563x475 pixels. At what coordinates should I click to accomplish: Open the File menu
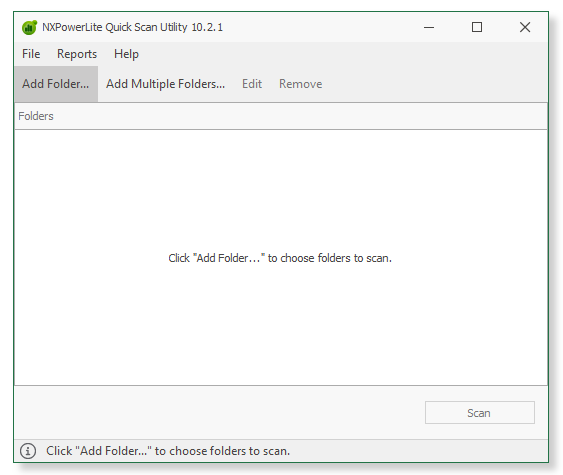(31, 54)
